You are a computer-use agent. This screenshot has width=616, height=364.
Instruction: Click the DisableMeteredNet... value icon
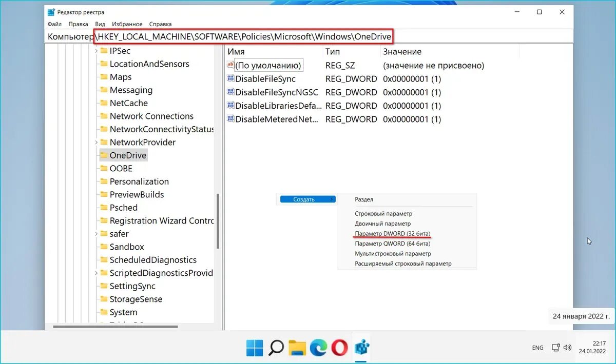[x=230, y=119]
